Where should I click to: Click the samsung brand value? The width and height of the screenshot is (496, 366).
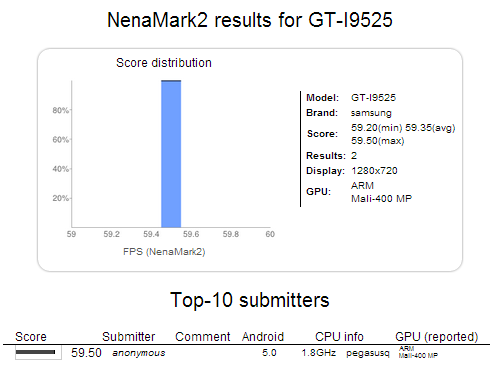pos(371,113)
